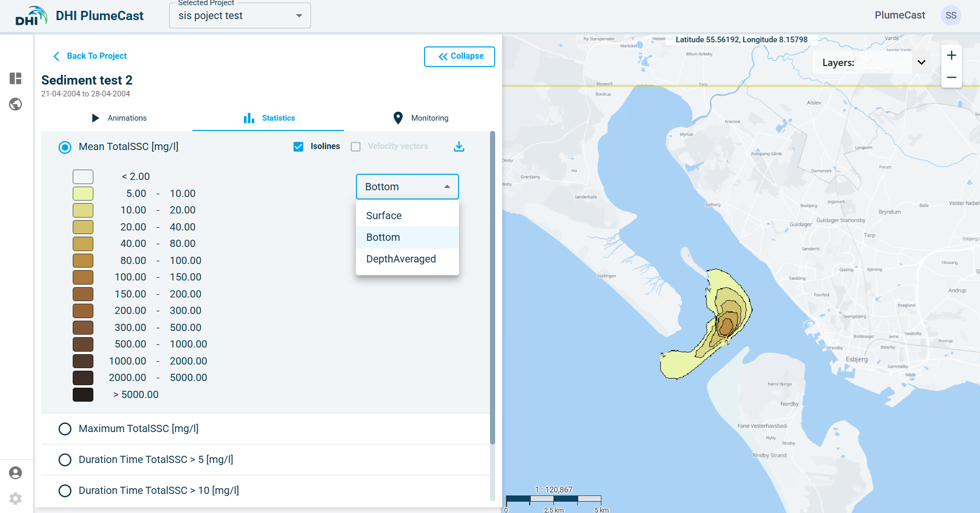
Task: Uncheck the Isolines checkbox
Action: pos(298,147)
